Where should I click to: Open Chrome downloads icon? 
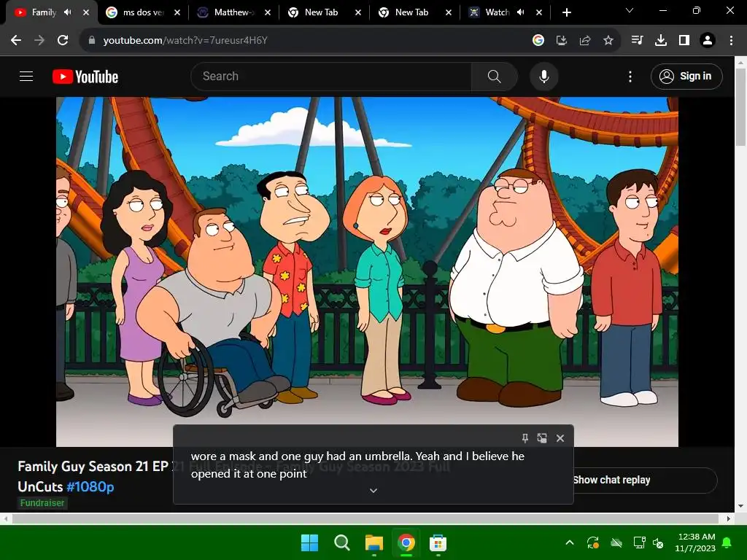(x=661, y=41)
